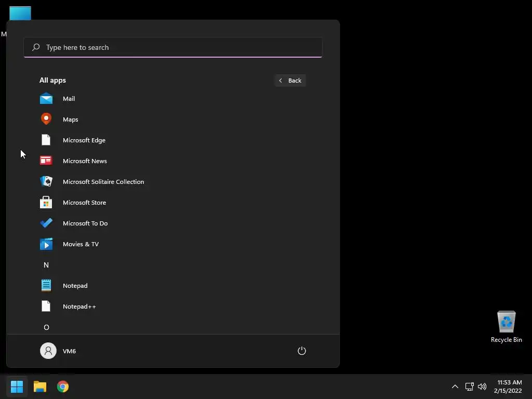This screenshot has height=399, width=532.
Task: Open the letter index via O header
Action: click(46, 327)
